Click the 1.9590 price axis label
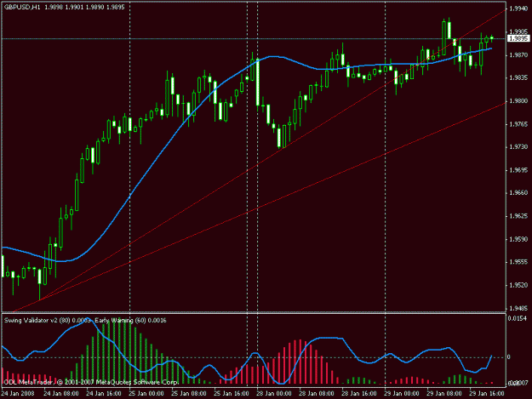532x399 pixels. point(518,239)
